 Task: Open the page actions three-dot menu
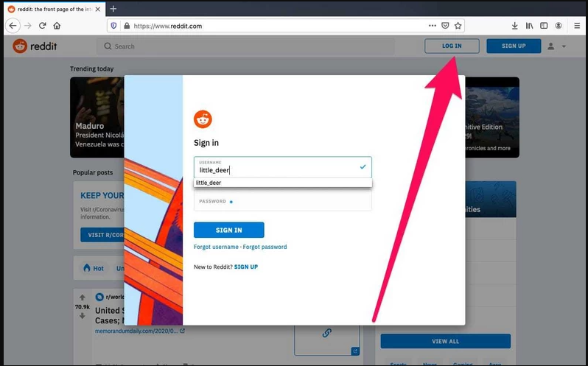pyautogui.click(x=431, y=26)
